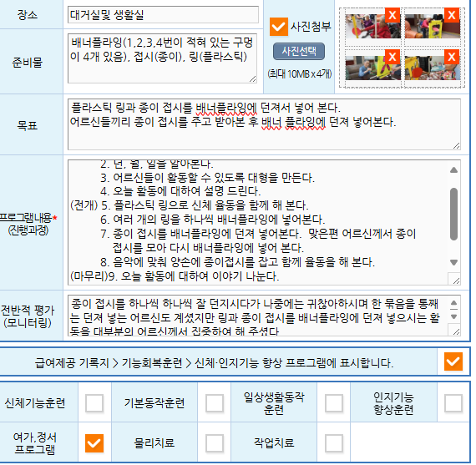Remove the second photo in the top row
476x465 pixels.
point(452,14)
